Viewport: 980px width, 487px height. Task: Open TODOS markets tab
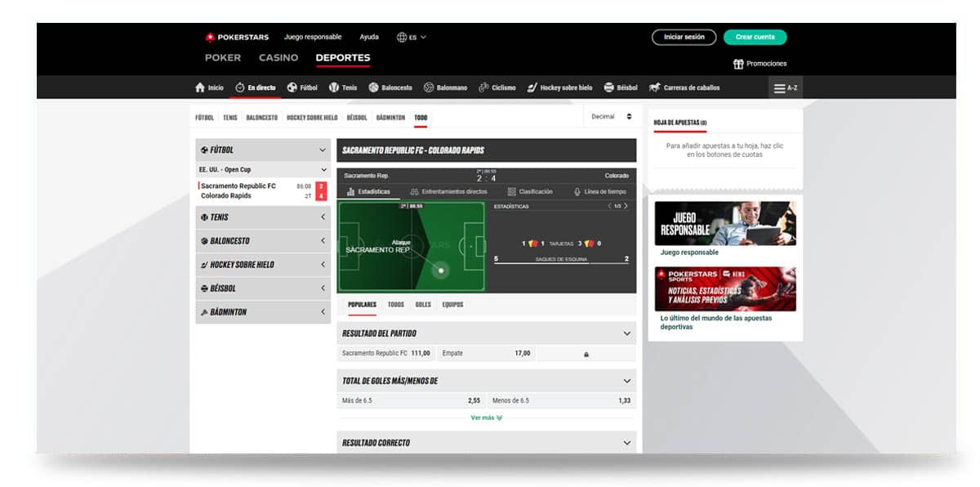coord(396,305)
